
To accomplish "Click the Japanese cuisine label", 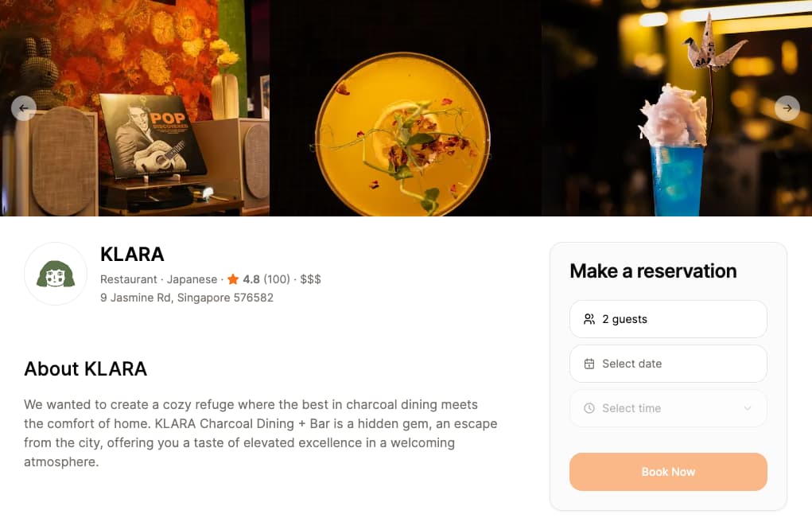I will [190, 279].
